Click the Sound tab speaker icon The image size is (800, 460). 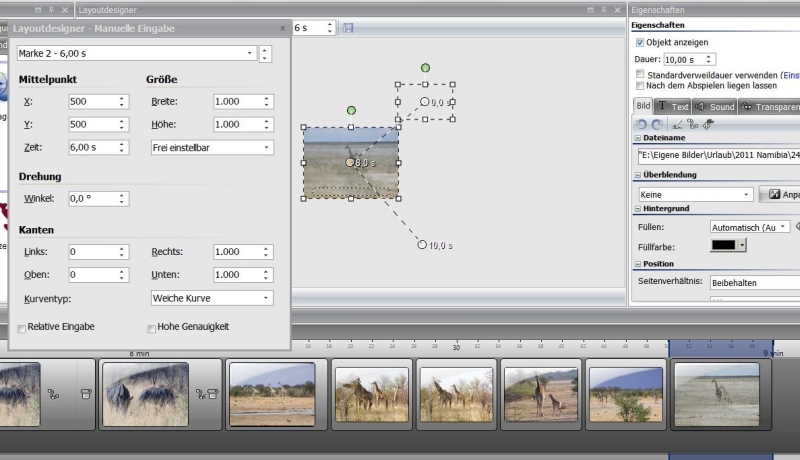click(x=700, y=106)
